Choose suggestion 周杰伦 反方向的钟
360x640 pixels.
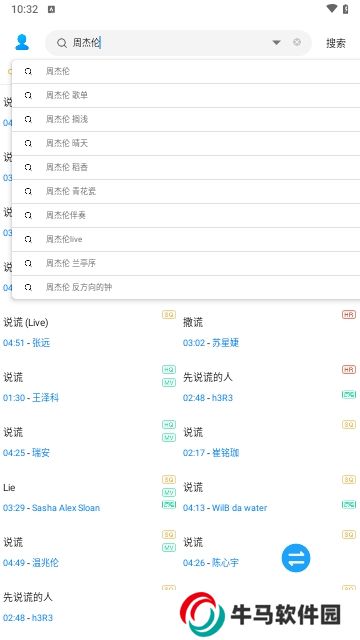click(186, 287)
